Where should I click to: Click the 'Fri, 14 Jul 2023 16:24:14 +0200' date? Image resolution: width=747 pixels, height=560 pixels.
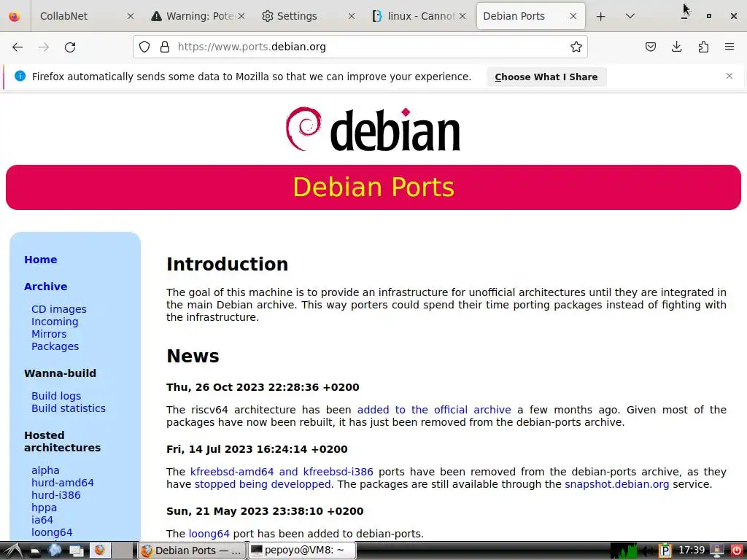[257, 448]
